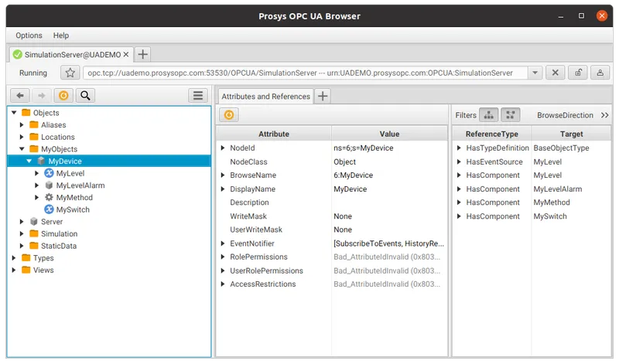Viewport: 619px width, 364px height.
Task: Open the Help menu
Action: coord(61,35)
